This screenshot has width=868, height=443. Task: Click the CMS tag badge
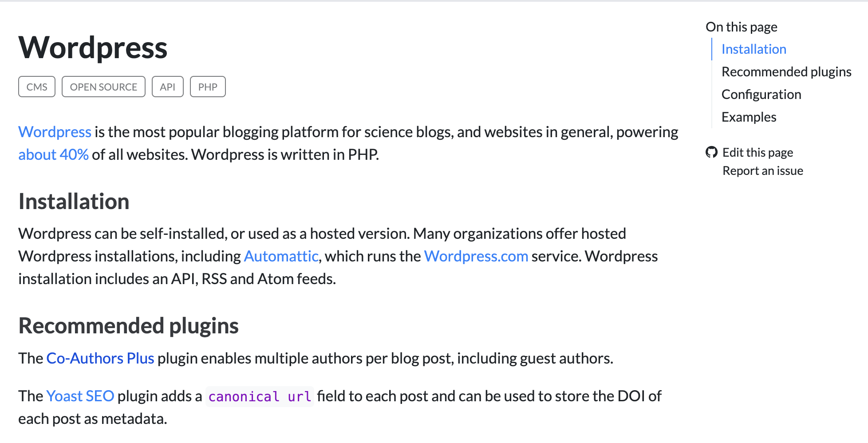pyautogui.click(x=37, y=87)
